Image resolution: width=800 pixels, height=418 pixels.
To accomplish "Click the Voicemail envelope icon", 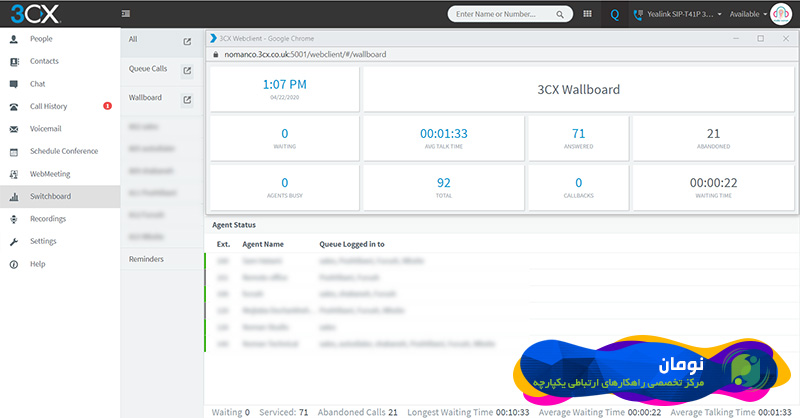I will 14,129.
